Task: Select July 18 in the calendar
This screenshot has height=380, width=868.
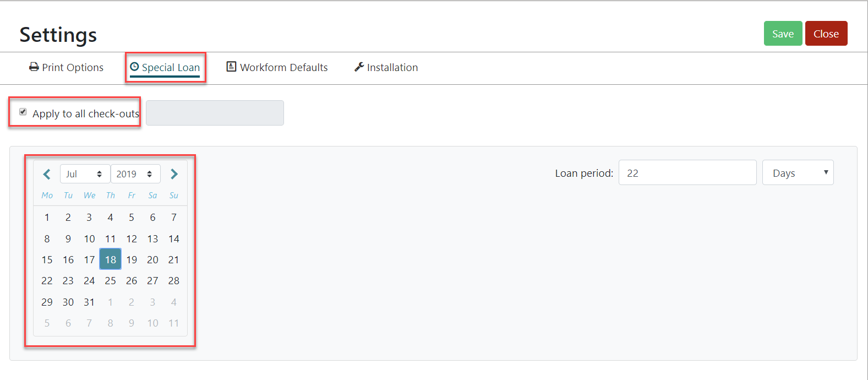Action: coord(111,259)
